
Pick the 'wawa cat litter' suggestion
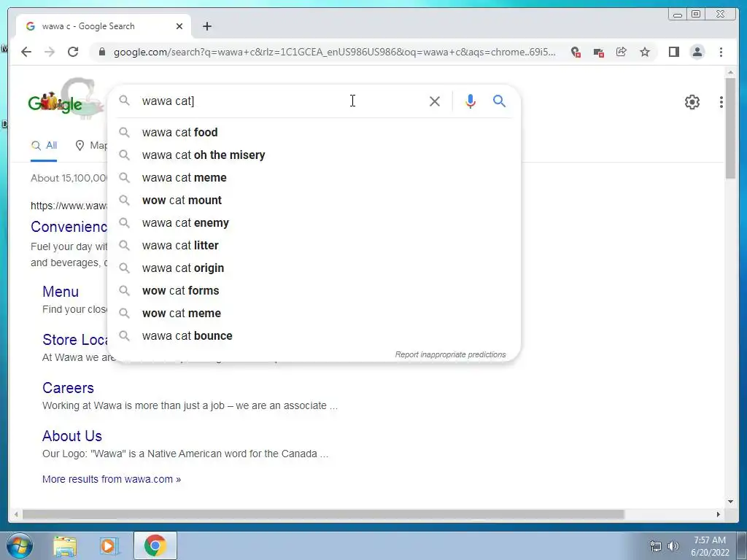pyautogui.click(x=314, y=245)
